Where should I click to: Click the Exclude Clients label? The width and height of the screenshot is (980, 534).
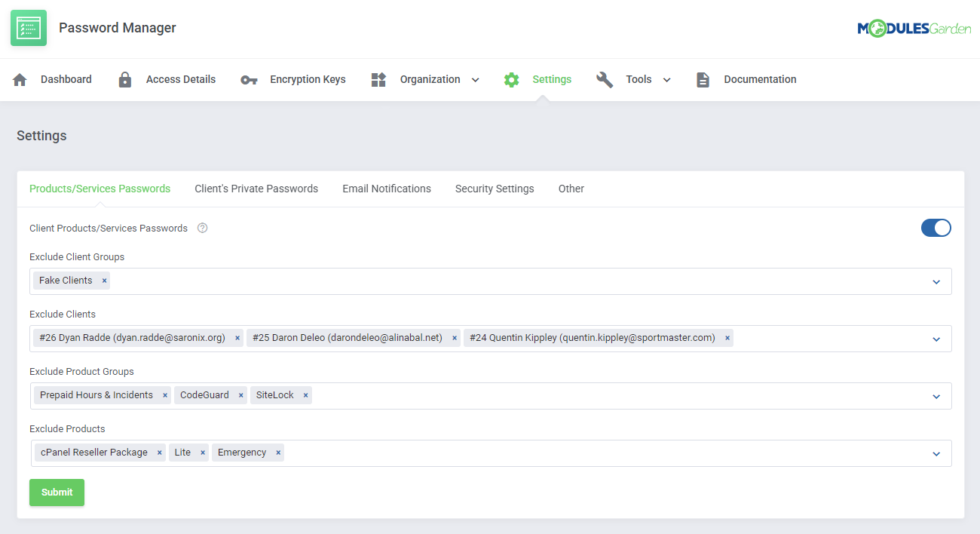[x=63, y=315]
